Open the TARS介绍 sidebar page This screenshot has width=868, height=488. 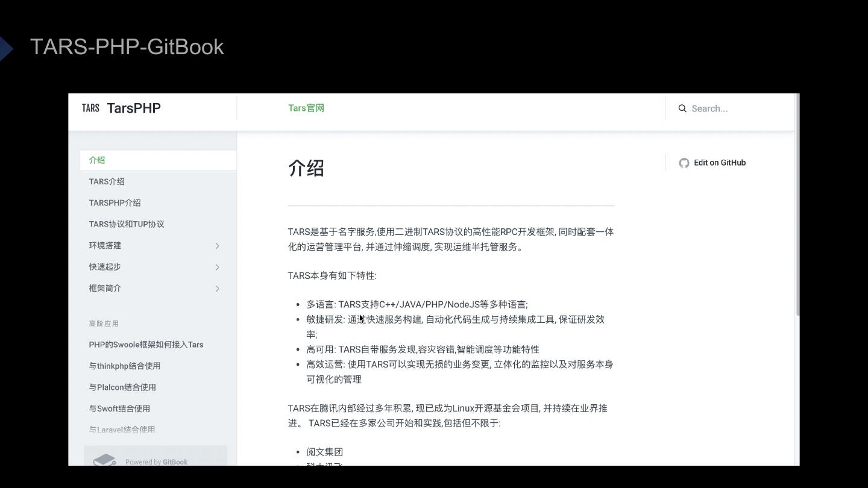[107, 181]
